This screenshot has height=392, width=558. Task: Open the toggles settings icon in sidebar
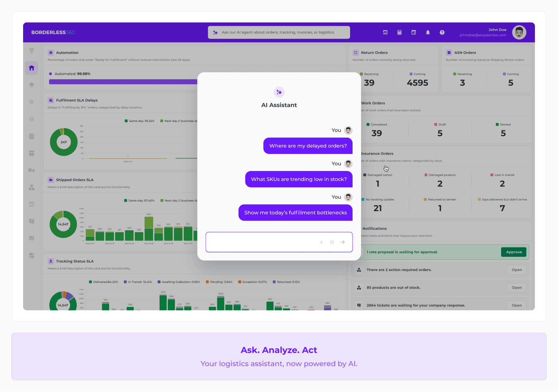[x=32, y=256]
